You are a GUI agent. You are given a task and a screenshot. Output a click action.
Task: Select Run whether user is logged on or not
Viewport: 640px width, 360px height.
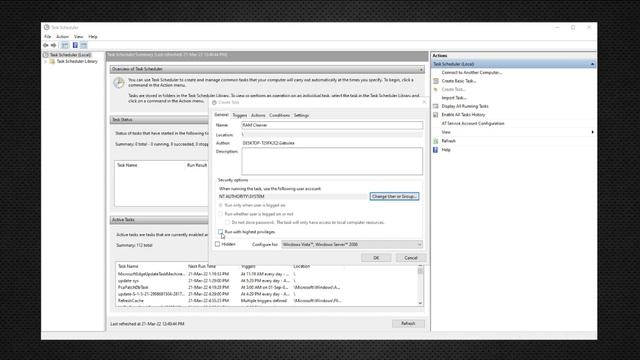220,214
